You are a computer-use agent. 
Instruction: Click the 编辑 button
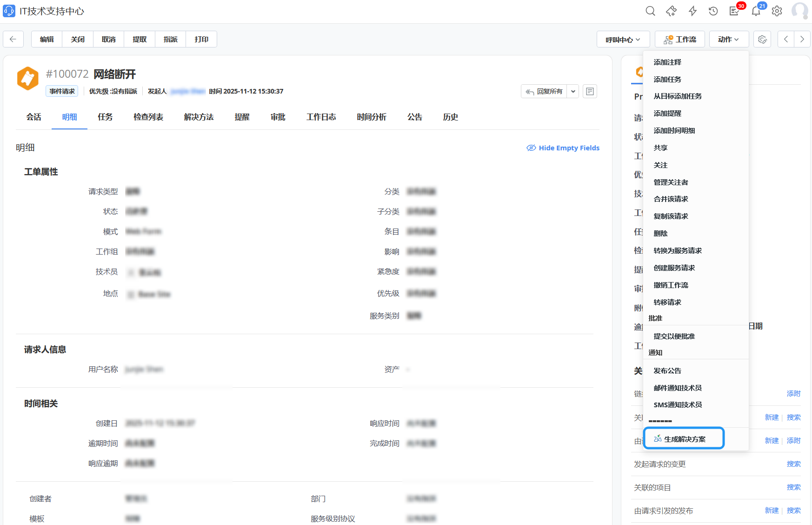pyautogui.click(x=47, y=40)
